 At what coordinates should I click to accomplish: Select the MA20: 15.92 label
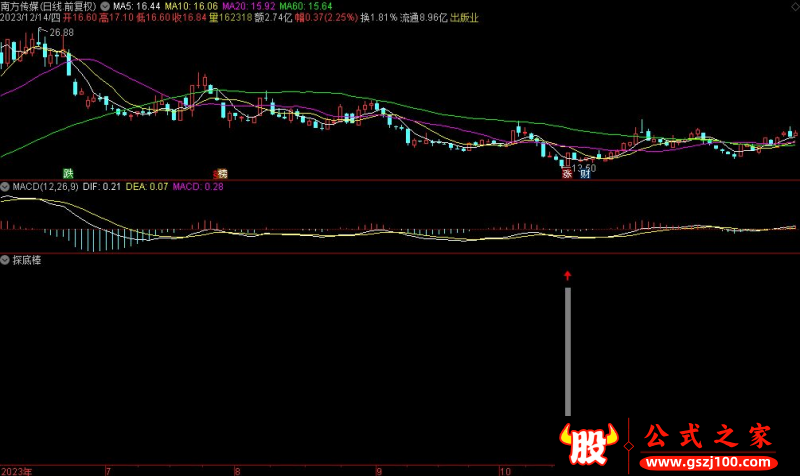pyautogui.click(x=248, y=6)
